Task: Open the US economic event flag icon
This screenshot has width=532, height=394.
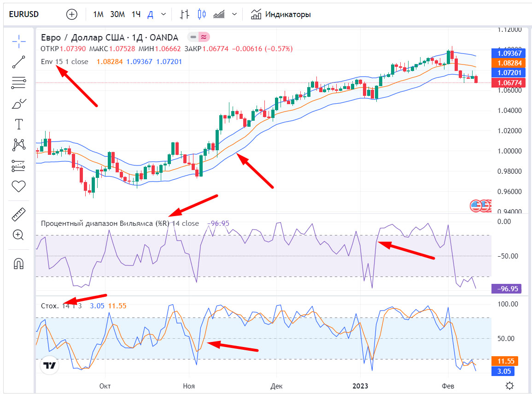Action: [476, 206]
